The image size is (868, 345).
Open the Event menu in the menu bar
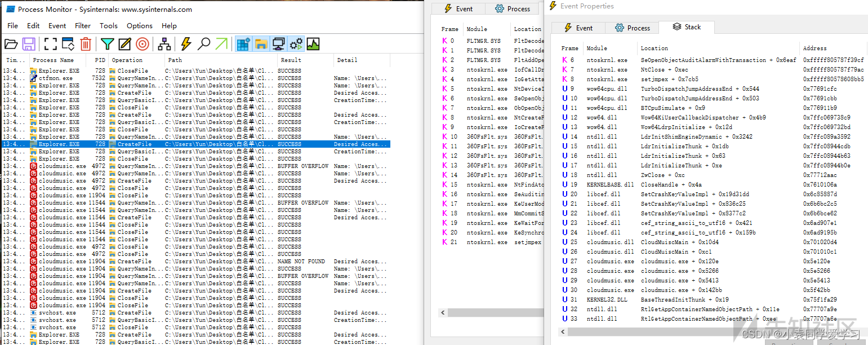click(x=57, y=25)
